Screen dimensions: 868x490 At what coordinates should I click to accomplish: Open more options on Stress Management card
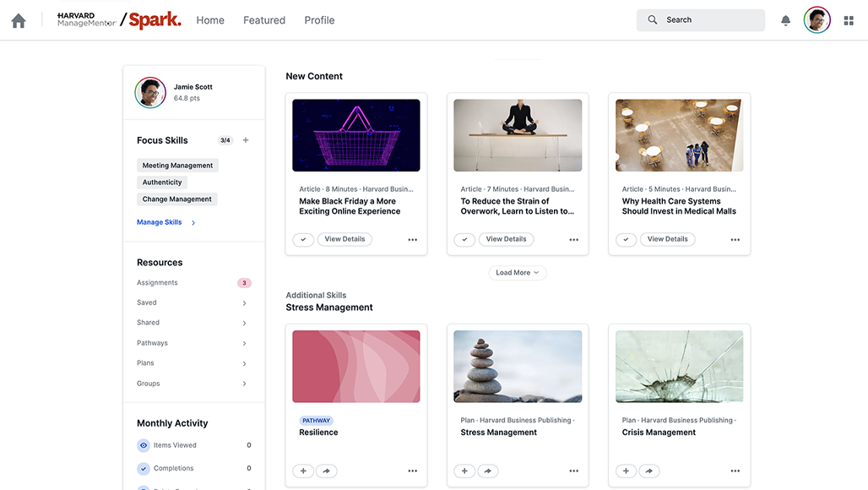573,471
